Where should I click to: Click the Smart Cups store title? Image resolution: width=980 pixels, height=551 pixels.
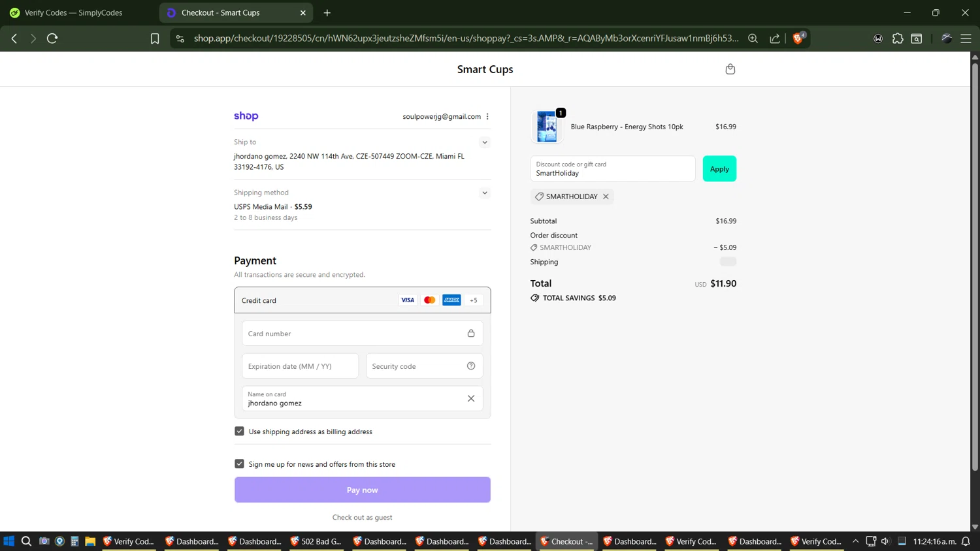coord(485,69)
